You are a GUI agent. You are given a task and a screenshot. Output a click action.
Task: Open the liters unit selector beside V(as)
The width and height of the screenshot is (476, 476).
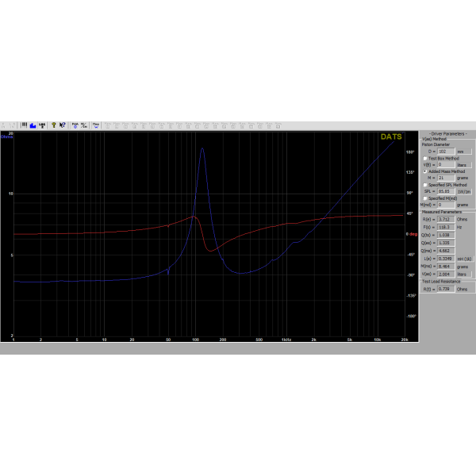(464, 271)
